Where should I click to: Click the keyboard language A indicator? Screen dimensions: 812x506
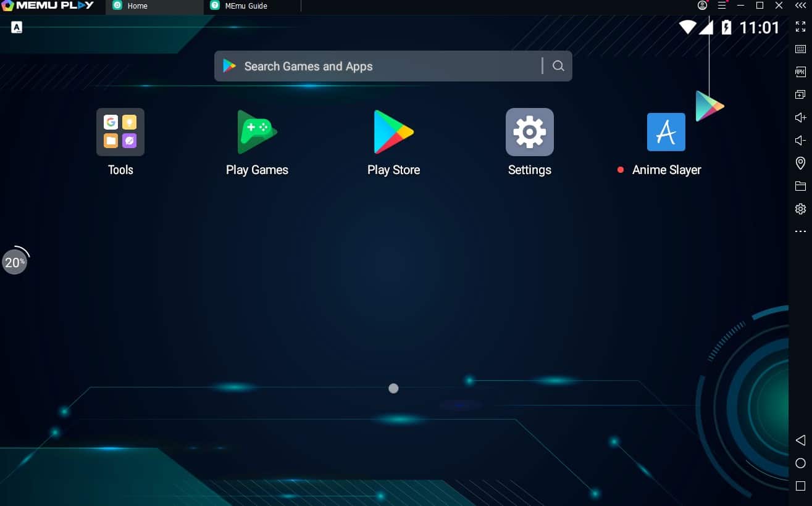tap(17, 27)
